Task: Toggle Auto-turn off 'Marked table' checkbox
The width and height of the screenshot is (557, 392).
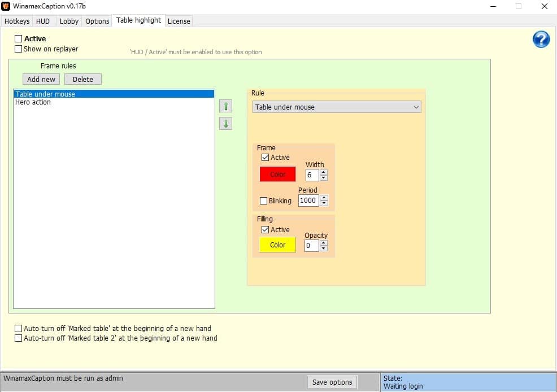Action: pos(18,328)
